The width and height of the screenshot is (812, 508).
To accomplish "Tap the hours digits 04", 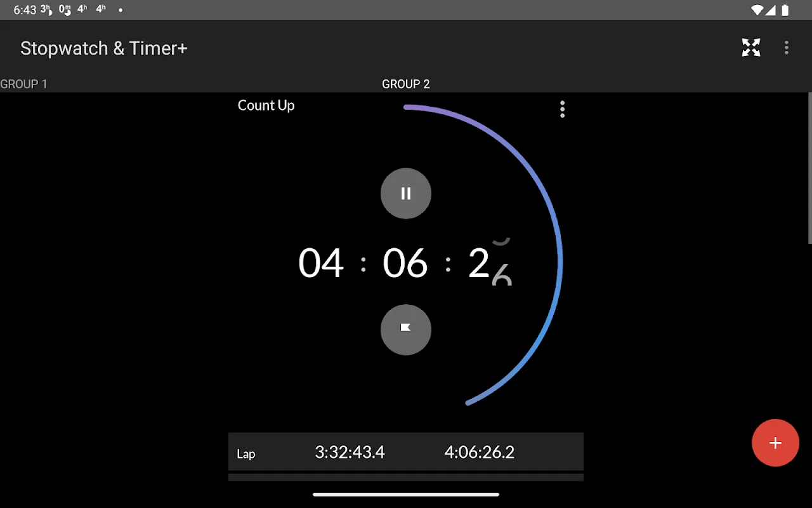I will [321, 263].
